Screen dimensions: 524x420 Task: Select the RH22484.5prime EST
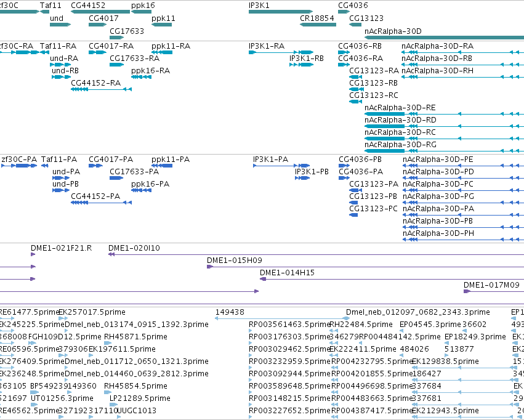pyautogui.click(x=334, y=331)
